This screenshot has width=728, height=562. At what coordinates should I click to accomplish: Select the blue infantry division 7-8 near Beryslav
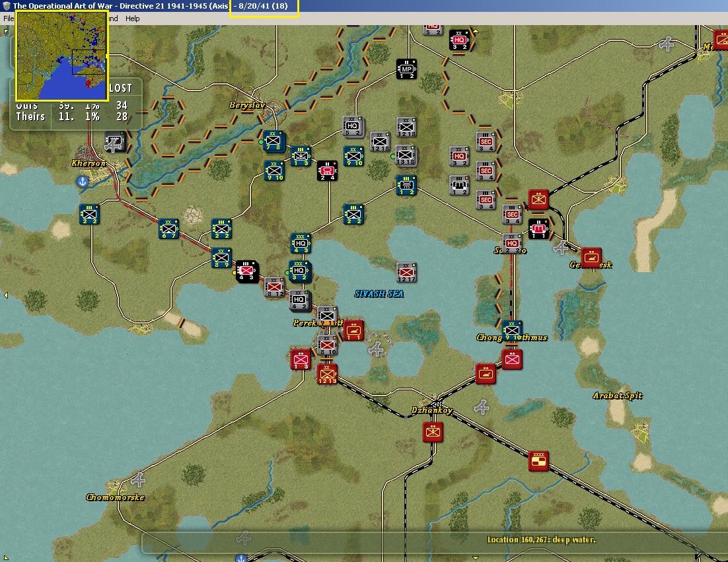[x=273, y=141]
